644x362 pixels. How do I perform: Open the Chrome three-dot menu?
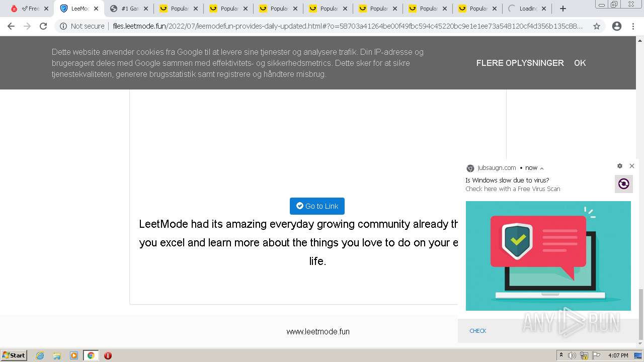pos(633,26)
